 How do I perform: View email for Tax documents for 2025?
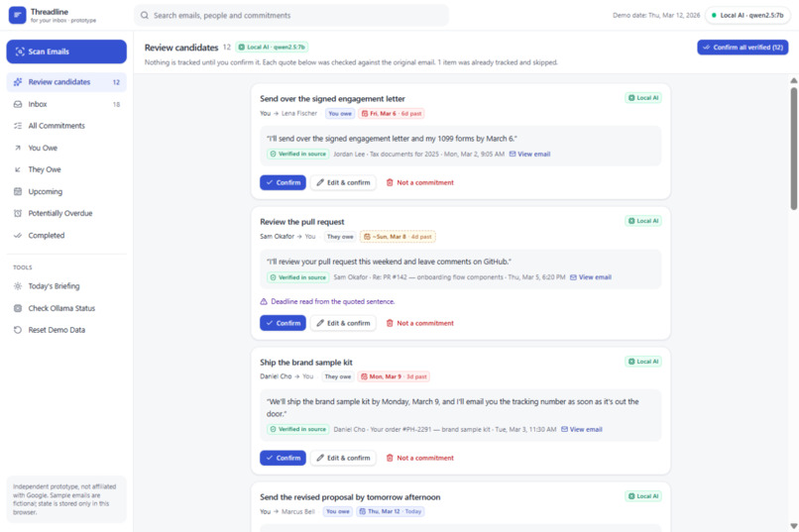(x=529, y=155)
